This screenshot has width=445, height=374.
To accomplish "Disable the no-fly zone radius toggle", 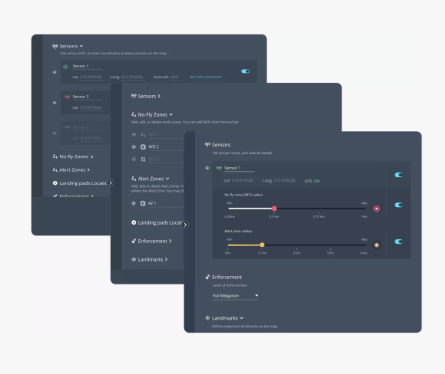I will (x=398, y=205).
